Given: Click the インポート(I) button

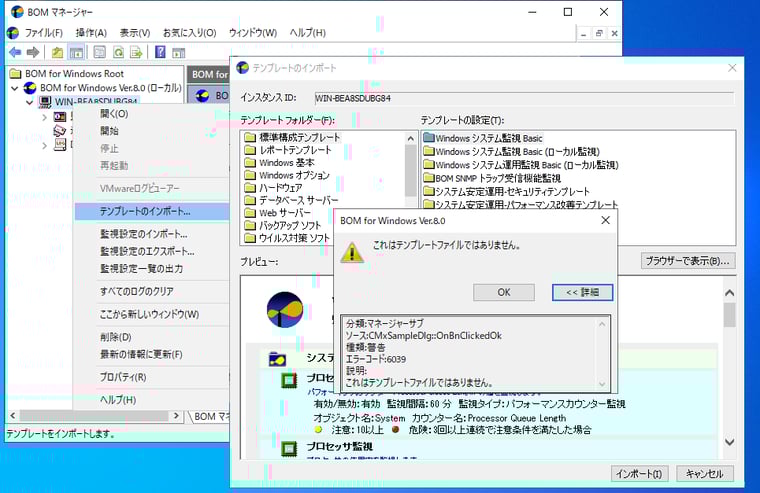Looking at the screenshot, I should [x=639, y=474].
